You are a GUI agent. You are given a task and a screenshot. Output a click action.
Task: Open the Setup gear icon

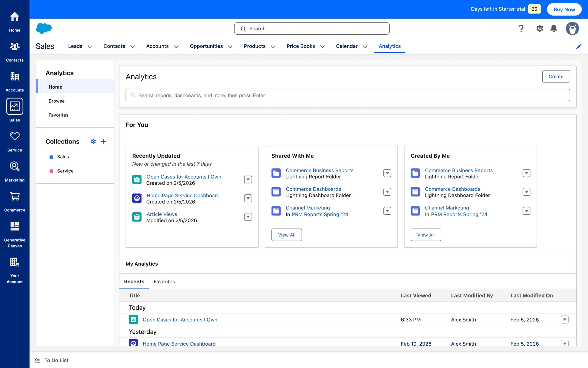pyautogui.click(x=539, y=29)
